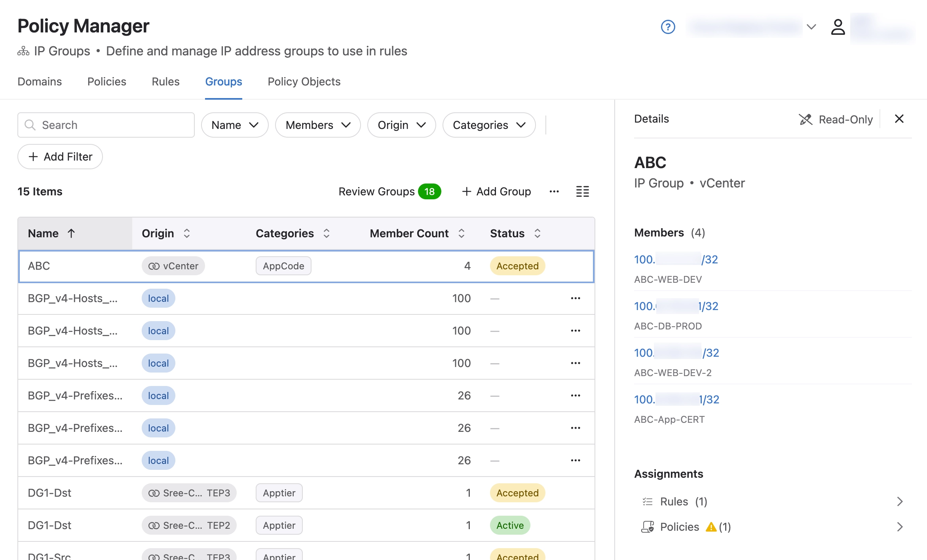Open the IP link above ABC-App-CERT

click(x=676, y=399)
